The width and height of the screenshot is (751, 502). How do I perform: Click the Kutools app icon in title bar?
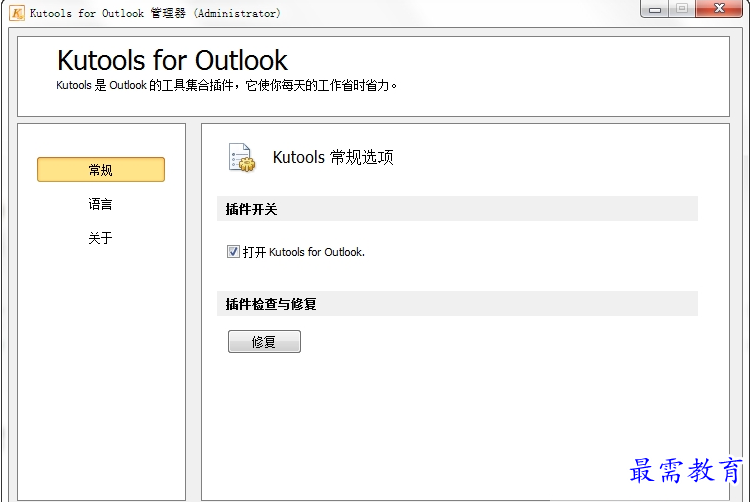click(17, 13)
